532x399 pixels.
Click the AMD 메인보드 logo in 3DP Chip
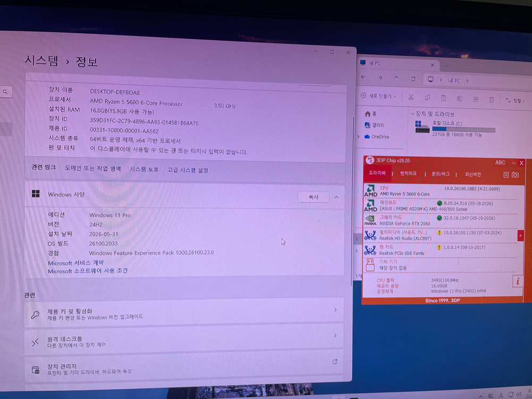370,205
